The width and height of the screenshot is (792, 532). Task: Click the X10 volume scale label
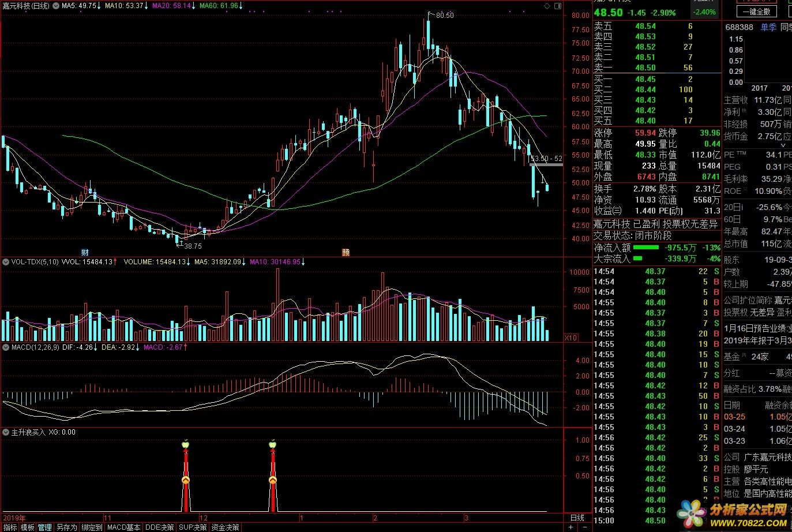tap(570, 338)
